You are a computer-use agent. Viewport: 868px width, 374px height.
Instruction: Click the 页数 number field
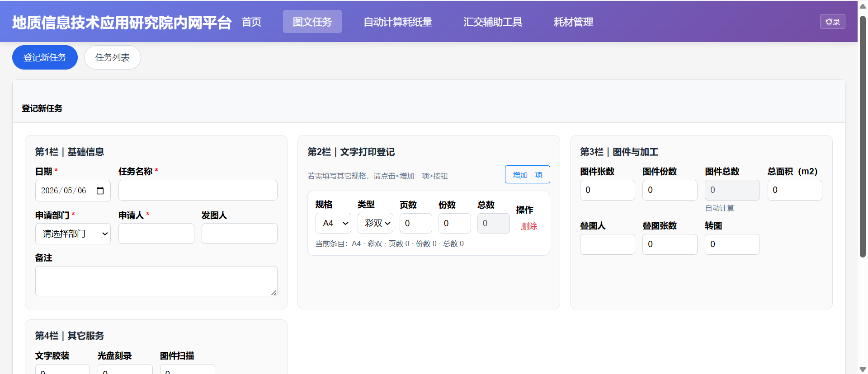[x=416, y=223]
